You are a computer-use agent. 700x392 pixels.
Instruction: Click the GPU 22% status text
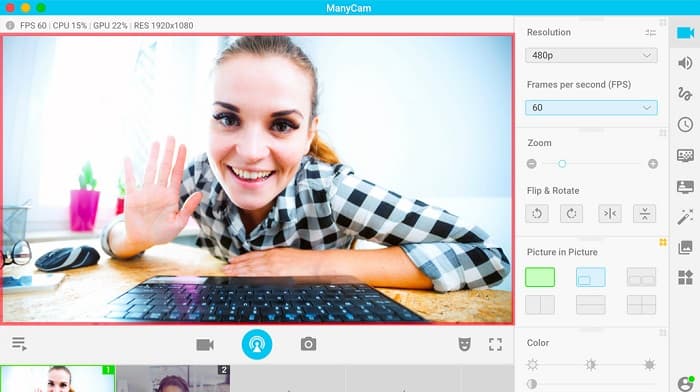click(110, 26)
